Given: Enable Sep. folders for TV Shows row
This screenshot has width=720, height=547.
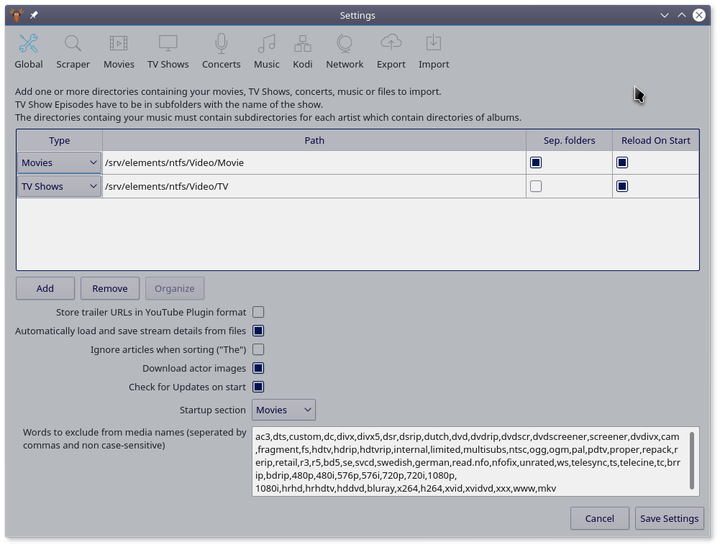Looking at the screenshot, I should [536, 187].
